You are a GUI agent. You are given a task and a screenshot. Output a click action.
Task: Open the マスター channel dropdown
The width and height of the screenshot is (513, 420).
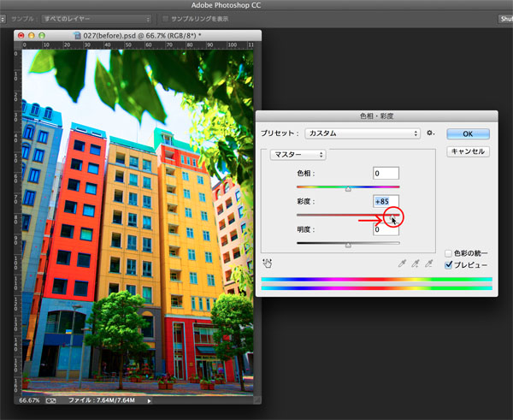click(x=298, y=155)
